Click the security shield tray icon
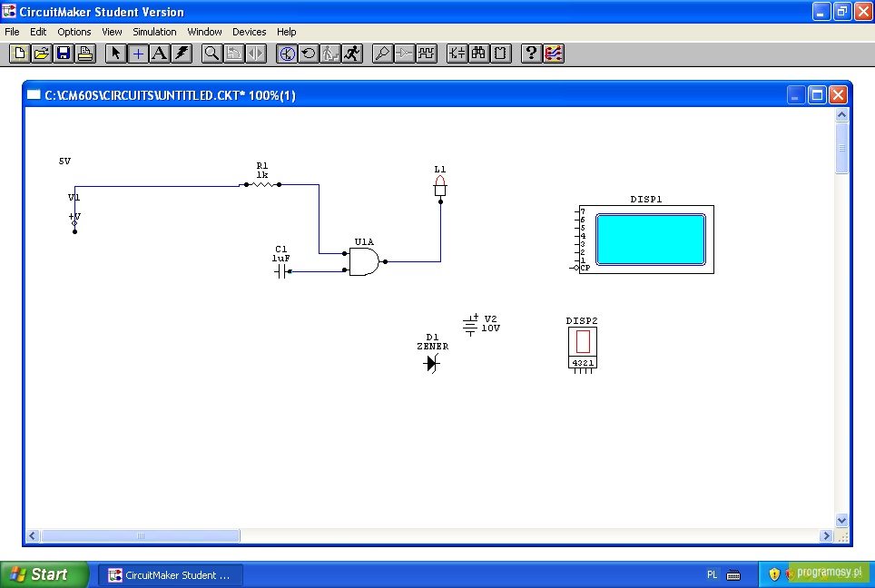 774,574
